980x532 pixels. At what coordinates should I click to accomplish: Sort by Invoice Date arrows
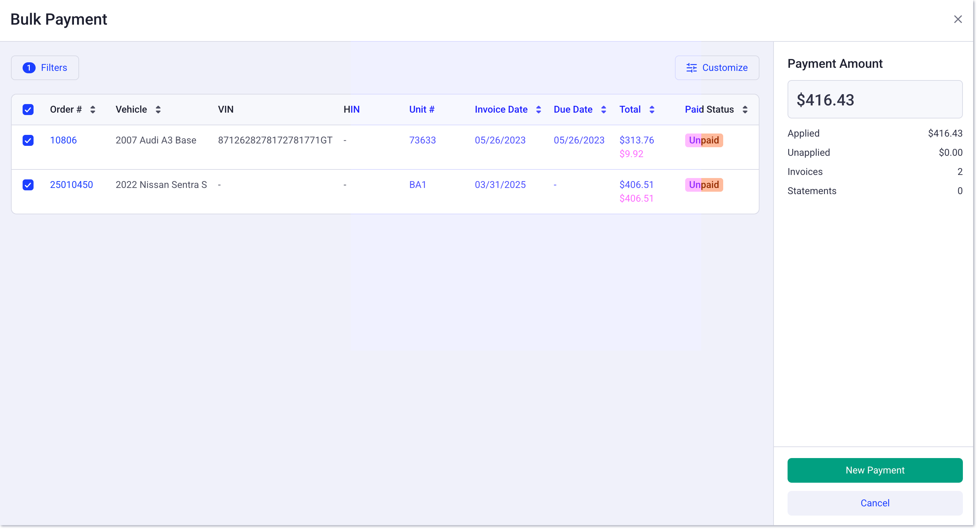[x=538, y=110]
